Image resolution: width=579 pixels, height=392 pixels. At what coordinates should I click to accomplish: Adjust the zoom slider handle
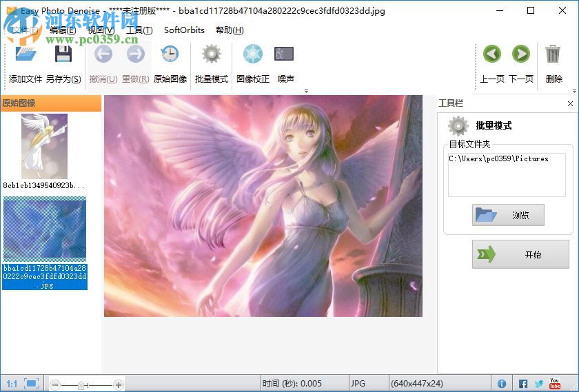point(81,385)
